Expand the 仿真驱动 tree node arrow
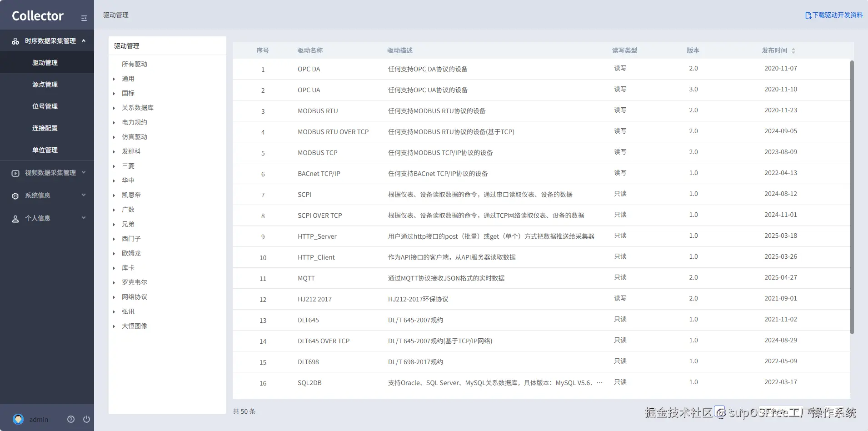This screenshot has height=431, width=868. (x=114, y=137)
